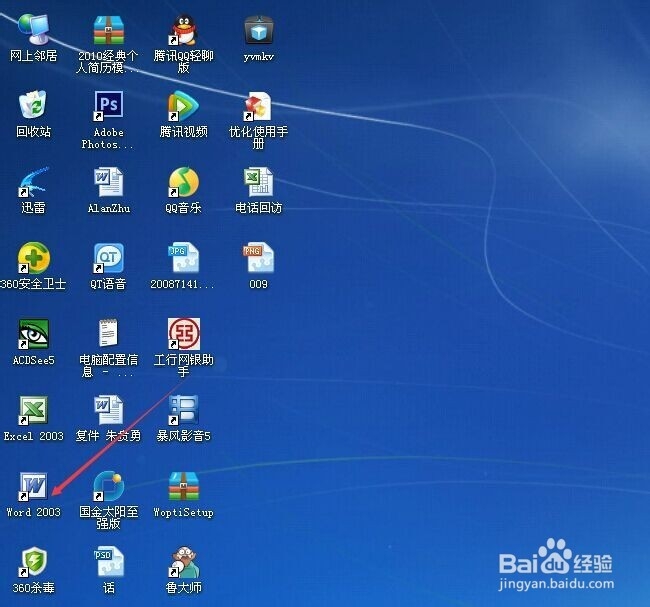This screenshot has height=607, width=650.
Task: Launch 腾讯视频
Action: click(x=183, y=106)
